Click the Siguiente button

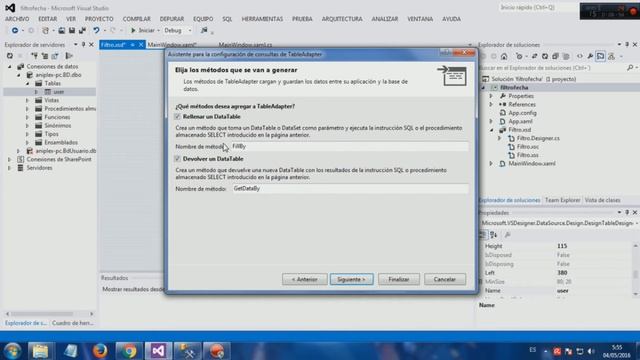[351, 280]
